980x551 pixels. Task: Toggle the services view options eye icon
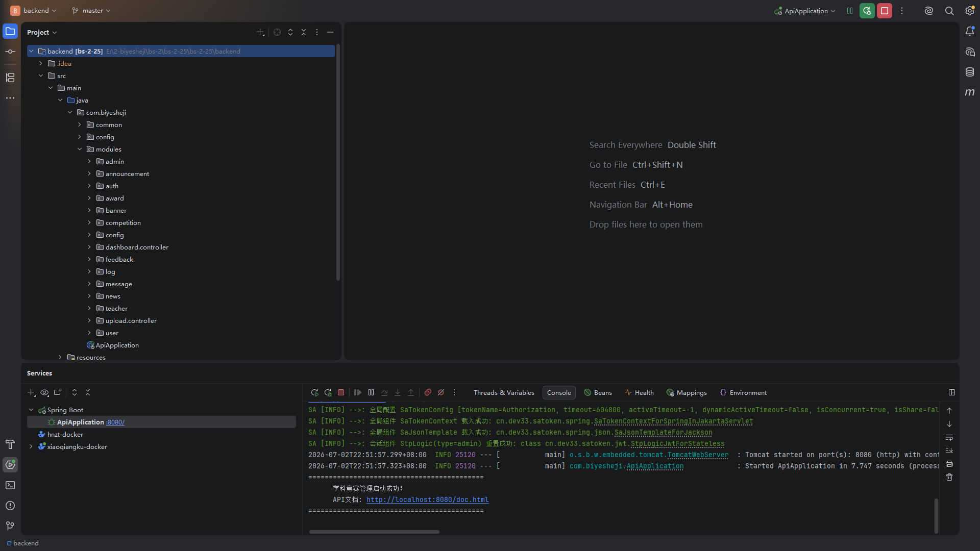point(44,392)
